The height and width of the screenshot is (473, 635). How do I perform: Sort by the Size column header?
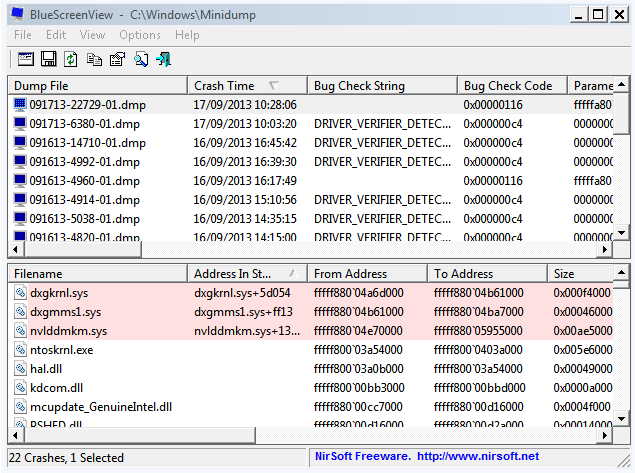coord(580,274)
